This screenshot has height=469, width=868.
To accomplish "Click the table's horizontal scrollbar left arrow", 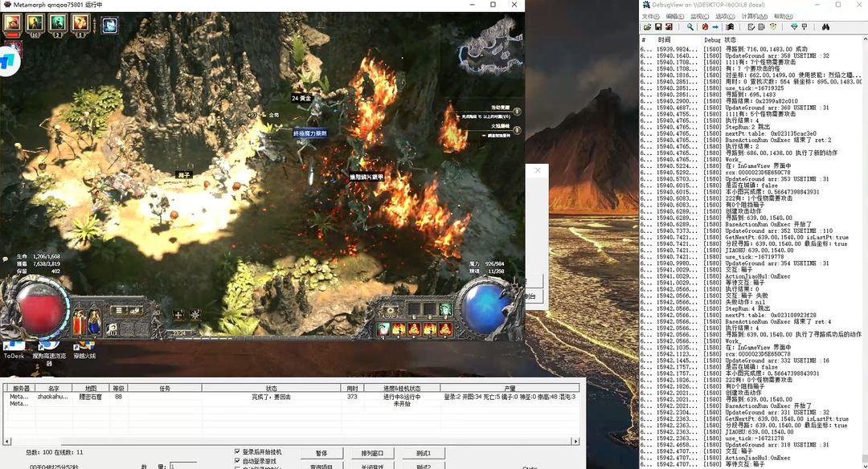I will [x=7, y=442].
